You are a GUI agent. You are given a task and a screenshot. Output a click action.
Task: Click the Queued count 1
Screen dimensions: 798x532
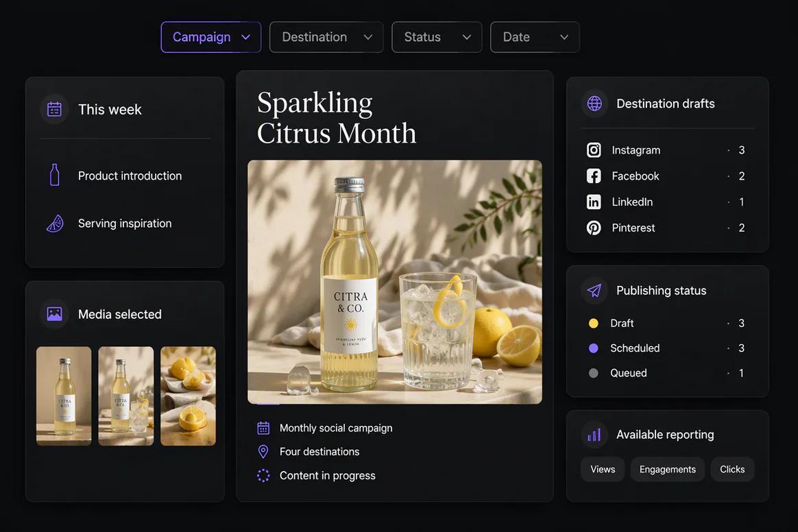pos(741,373)
